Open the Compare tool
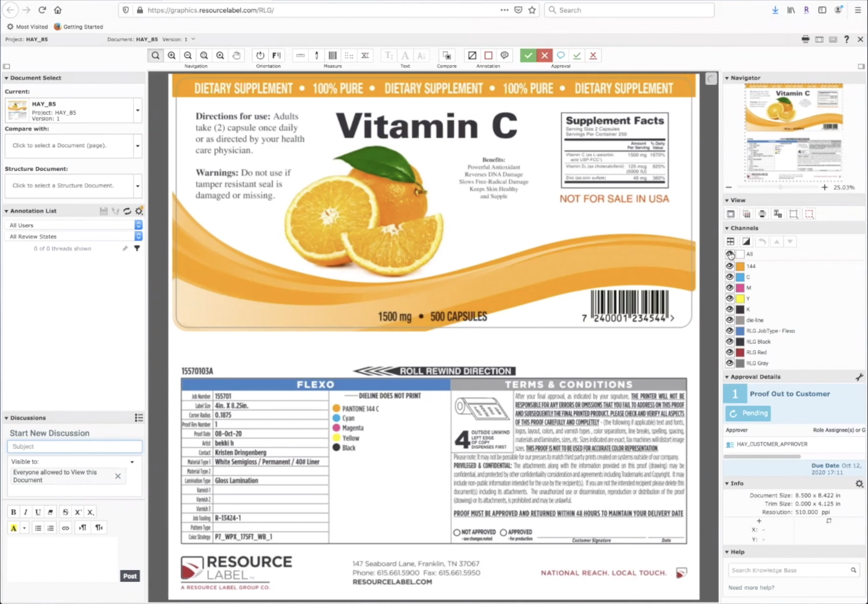Screen dimensions: 868x604 pyautogui.click(x=446, y=56)
